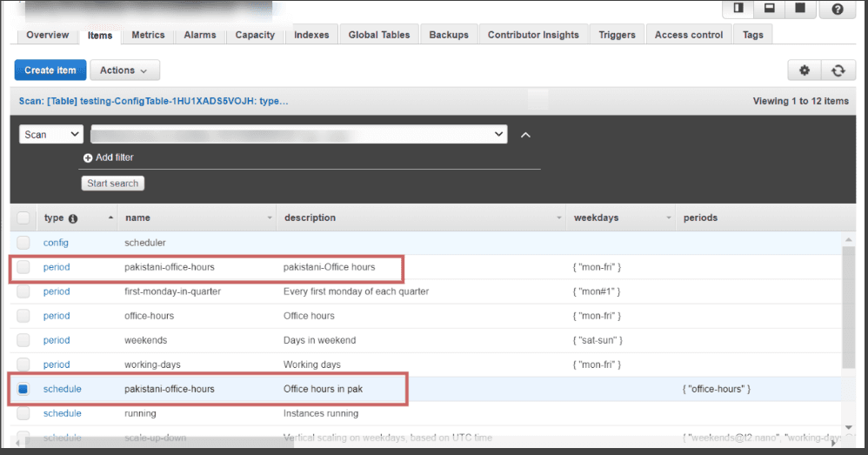Click the plus icon to add filter

click(x=88, y=157)
